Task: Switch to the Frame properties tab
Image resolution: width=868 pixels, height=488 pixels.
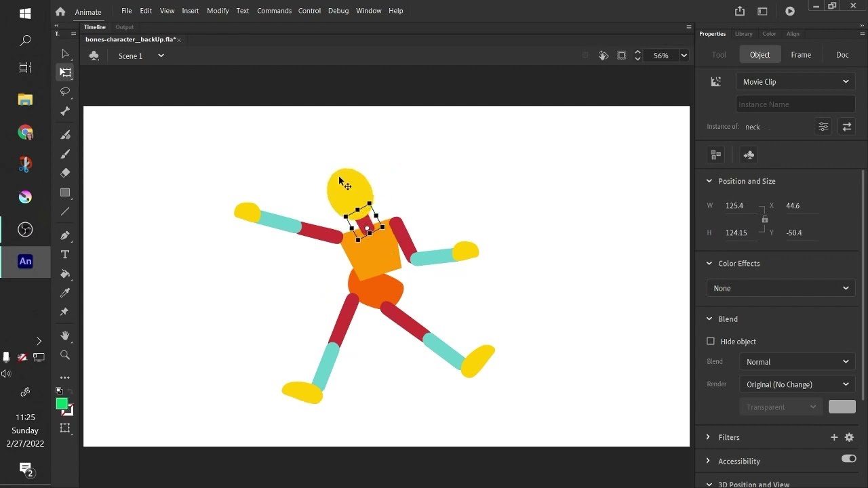Action: (801, 55)
